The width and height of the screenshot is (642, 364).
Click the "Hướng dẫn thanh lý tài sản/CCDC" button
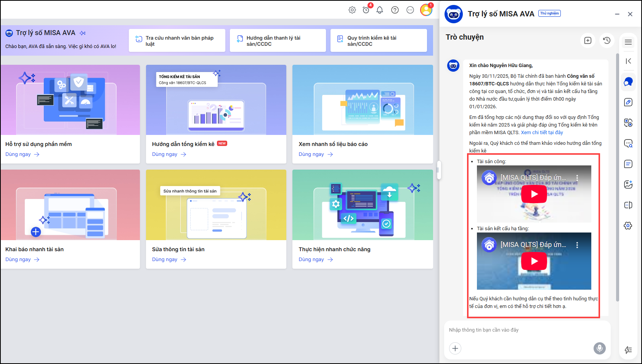(x=278, y=40)
